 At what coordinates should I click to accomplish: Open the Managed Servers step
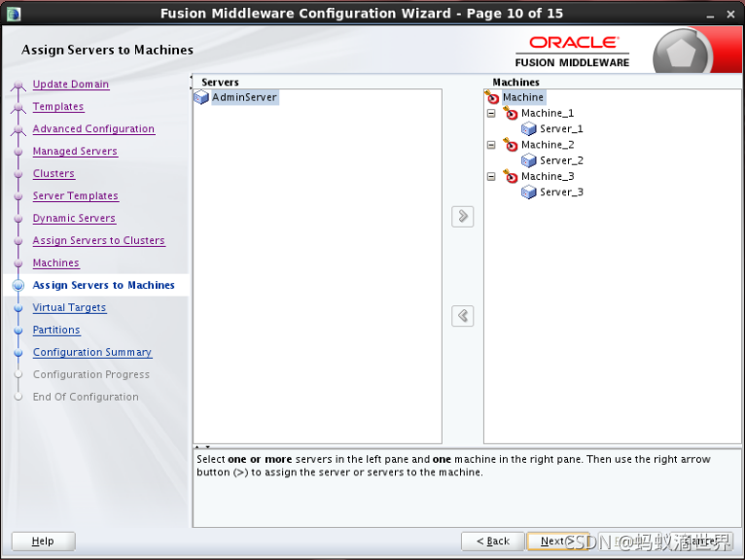[75, 151]
